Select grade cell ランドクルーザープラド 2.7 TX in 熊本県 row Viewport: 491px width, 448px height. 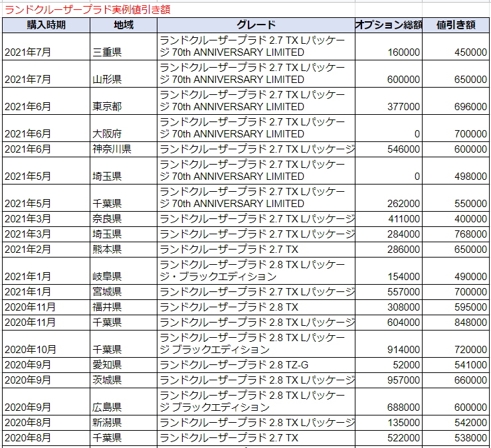click(x=256, y=250)
